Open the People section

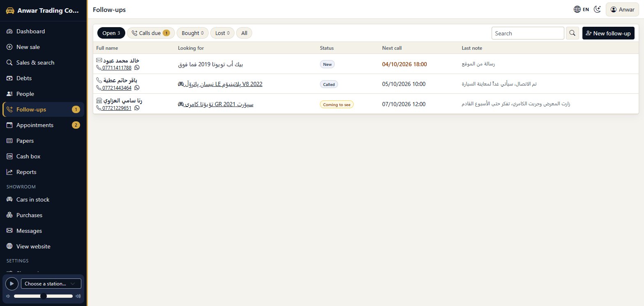pos(44,94)
